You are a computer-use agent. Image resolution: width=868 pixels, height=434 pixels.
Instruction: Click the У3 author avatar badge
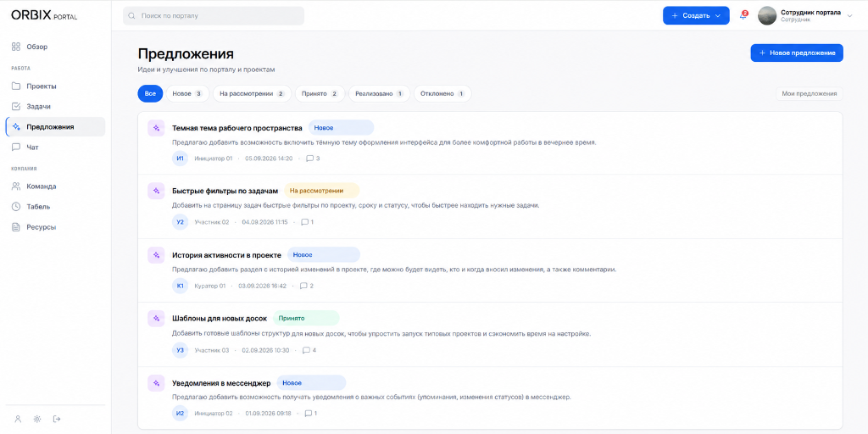click(180, 350)
